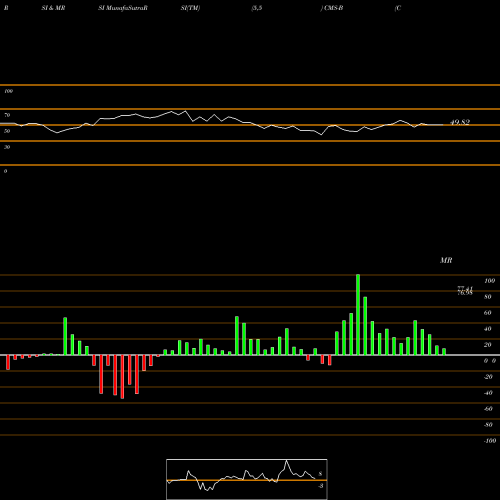The width and height of the screenshot is (500, 500).
Task: Click the 'SI(TM)' header text
Action: click(190, 8)
